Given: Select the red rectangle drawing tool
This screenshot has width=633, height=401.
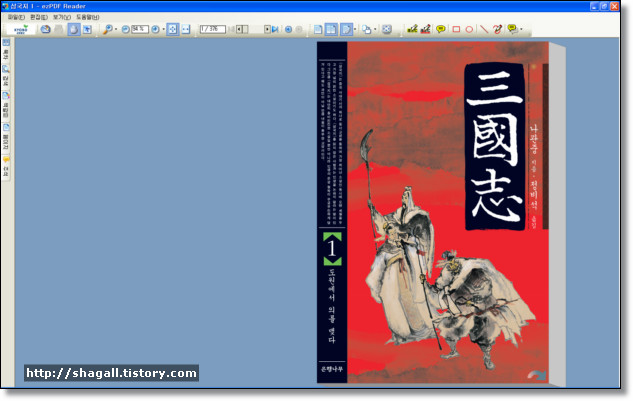Looking at the screenshot, I should [x=456, y=29].
